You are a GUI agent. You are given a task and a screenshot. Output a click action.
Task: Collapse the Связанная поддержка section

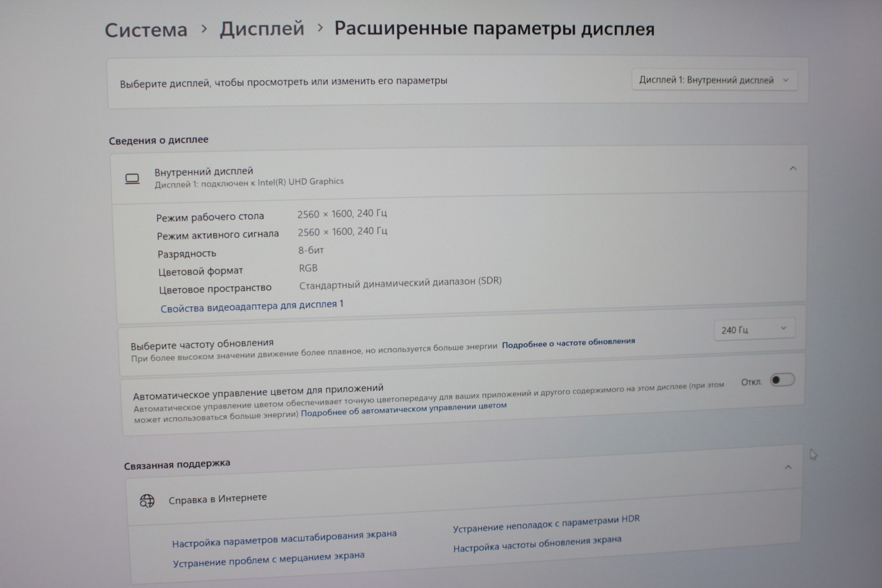pyautogui.click(x=788, y=467)
